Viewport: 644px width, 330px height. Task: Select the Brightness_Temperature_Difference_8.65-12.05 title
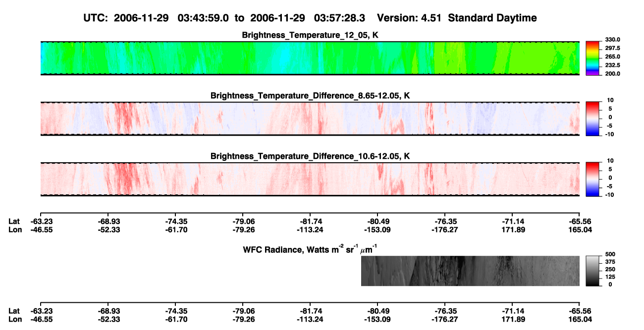click(x=310, y=95)
